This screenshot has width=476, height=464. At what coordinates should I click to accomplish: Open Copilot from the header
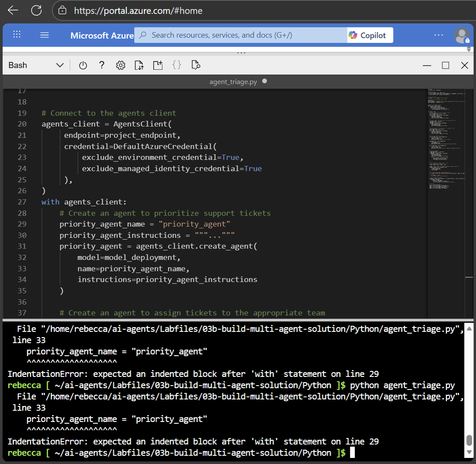pyautogui.click(x=368, y=36)
